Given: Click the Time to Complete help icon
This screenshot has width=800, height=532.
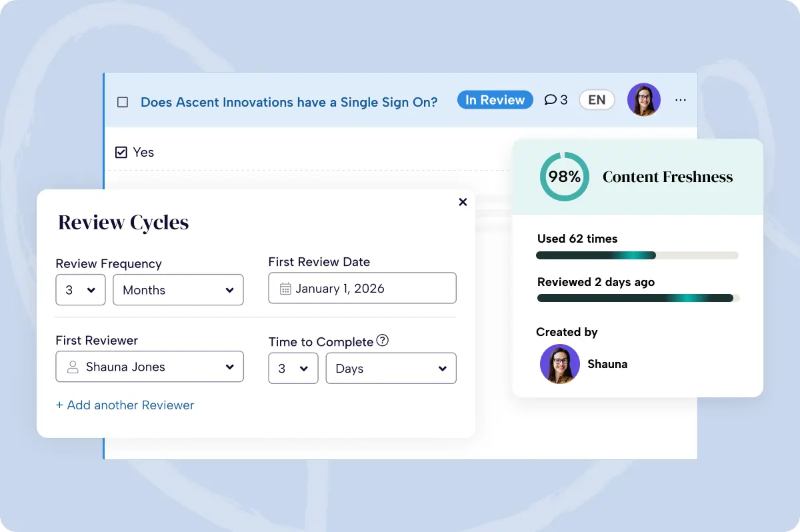Looking at the screenshot, I should click(x=382, y=341).
